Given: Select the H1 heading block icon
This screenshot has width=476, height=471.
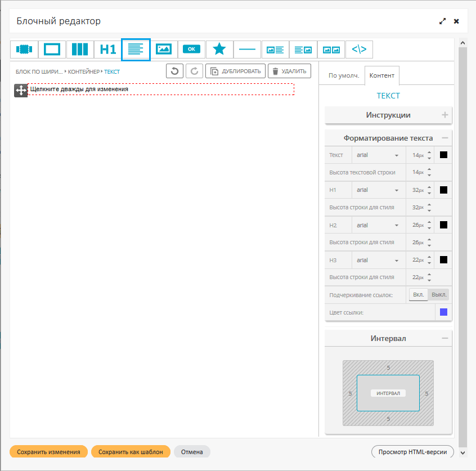Looking at the screenshot, I should tap(107, 50).
